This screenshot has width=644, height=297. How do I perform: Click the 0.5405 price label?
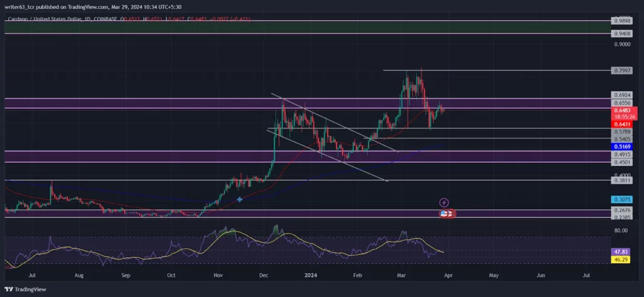coord(621,139)
